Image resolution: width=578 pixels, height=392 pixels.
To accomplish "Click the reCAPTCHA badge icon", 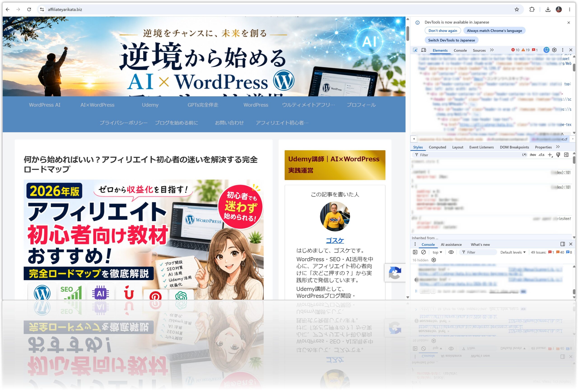I will coord(395,272).
